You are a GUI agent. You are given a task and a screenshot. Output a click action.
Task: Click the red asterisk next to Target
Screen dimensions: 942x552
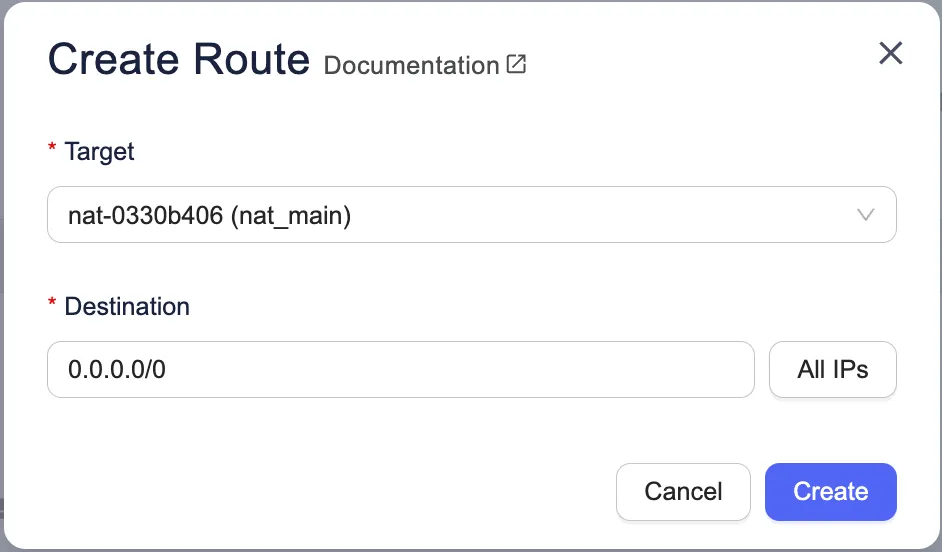(53, 152)
